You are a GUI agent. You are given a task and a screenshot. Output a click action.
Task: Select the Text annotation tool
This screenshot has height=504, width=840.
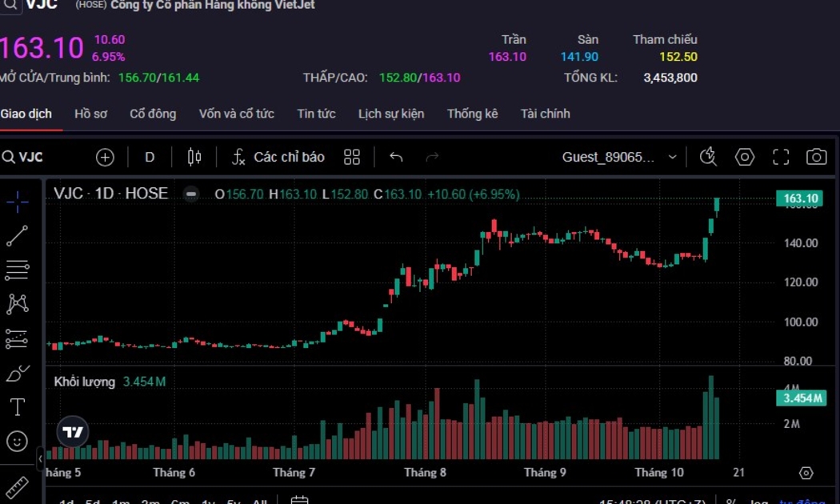pos(17,407)
